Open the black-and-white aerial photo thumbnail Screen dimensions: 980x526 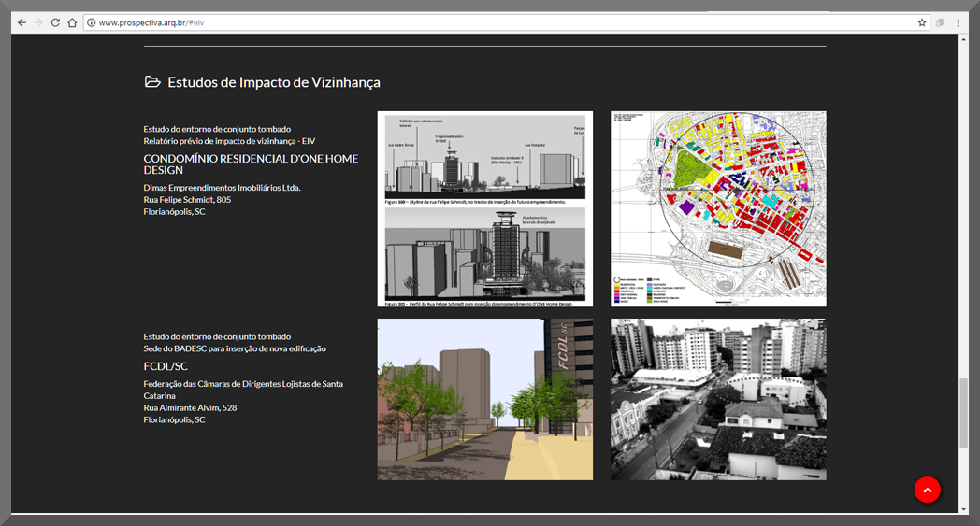point(718,399)
